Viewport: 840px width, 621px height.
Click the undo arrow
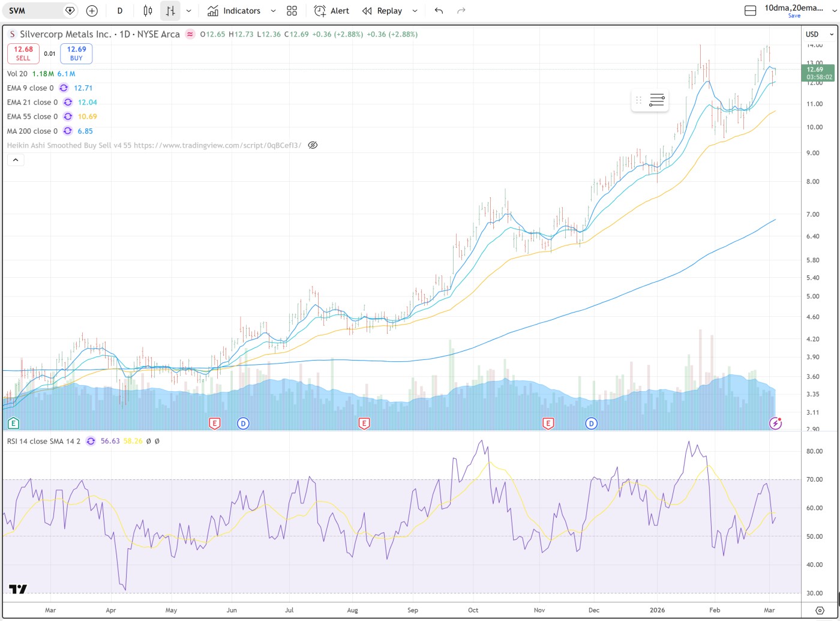(439, 11)
